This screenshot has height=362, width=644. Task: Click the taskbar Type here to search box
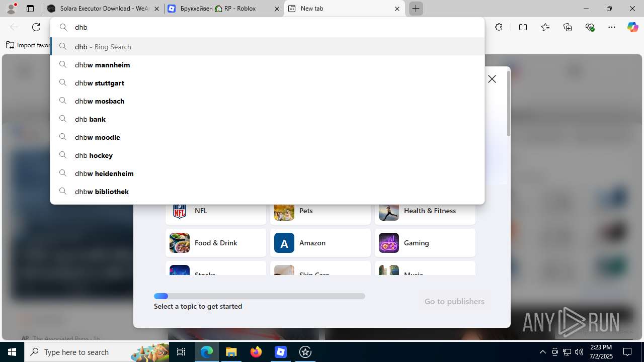coord(97,352)
